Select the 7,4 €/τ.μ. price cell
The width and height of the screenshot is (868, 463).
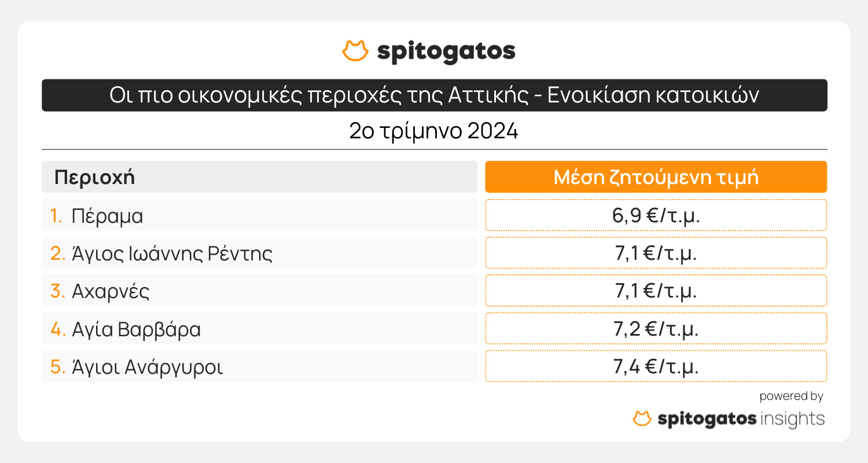(x=656, y=366)
